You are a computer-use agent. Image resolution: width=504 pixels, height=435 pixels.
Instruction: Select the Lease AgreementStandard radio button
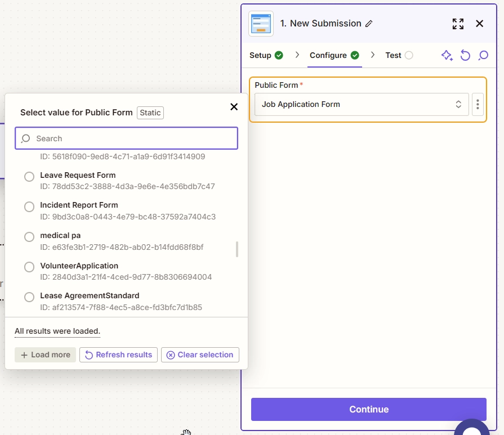tap(29, 297)
